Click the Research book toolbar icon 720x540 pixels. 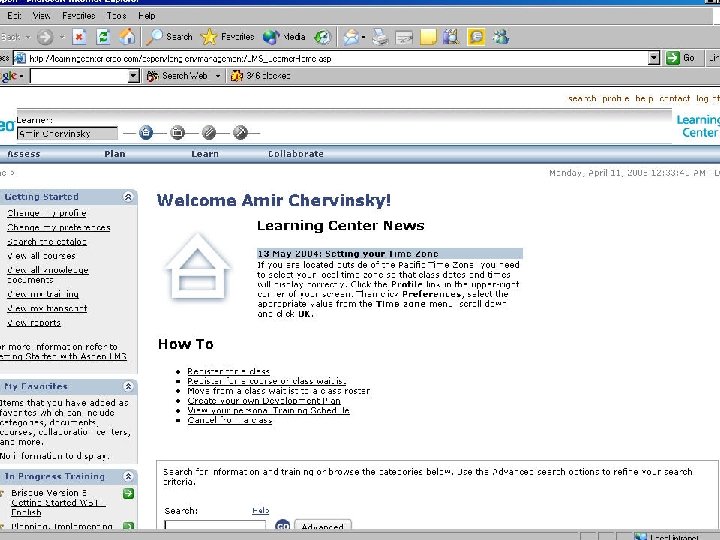[x=451, y=37]
